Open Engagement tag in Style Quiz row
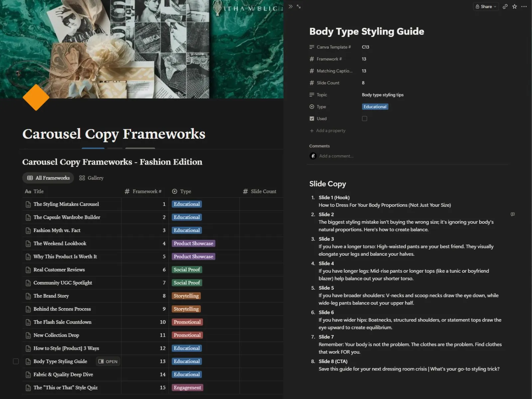Image resolution: width=532 pixels, height=399 pixels. pyautogui.click(x=188, y=388)
